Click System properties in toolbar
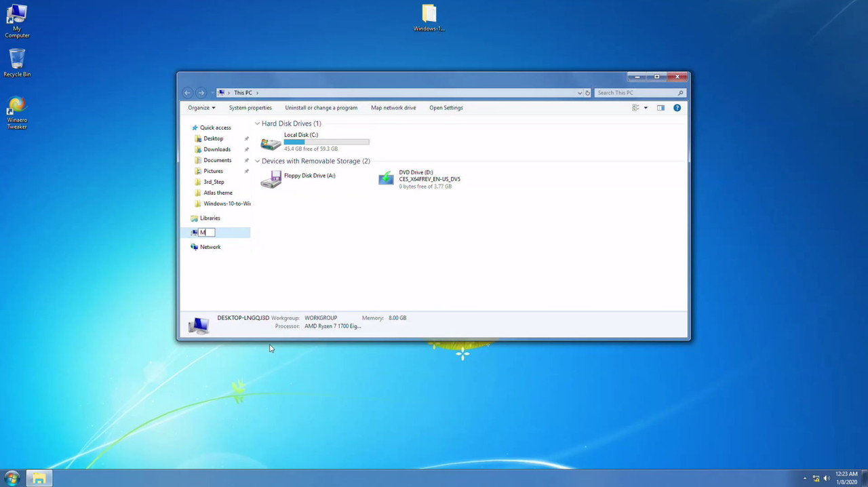This screenshot has width=868, height=487. pos(250,108)
